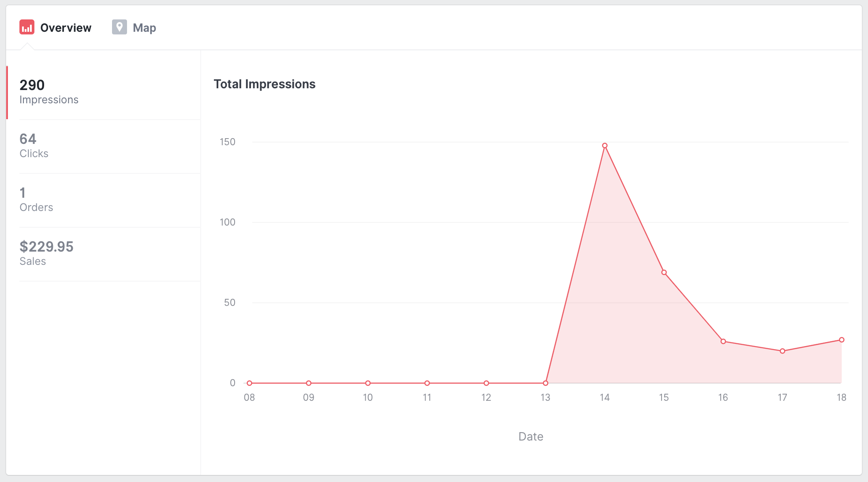Open the Map tab
This screenshot has width=868, height=482.
[x=144, y=28]
